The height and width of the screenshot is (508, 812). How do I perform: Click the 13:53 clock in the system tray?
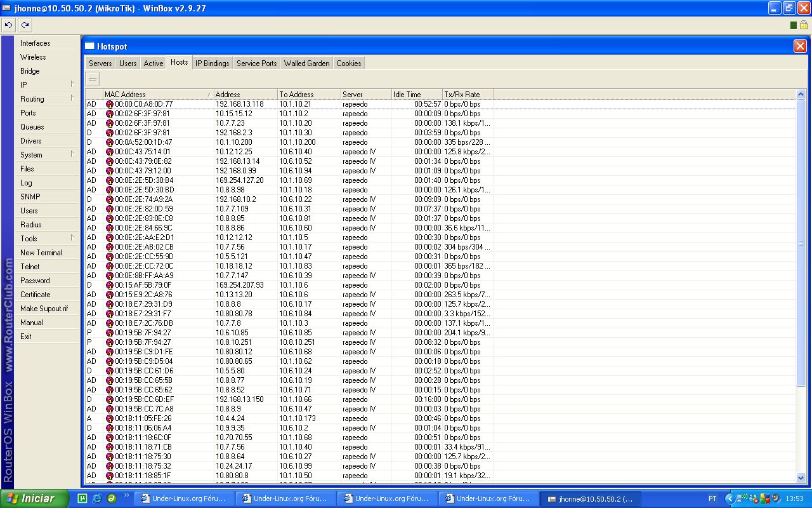(794, 498)
